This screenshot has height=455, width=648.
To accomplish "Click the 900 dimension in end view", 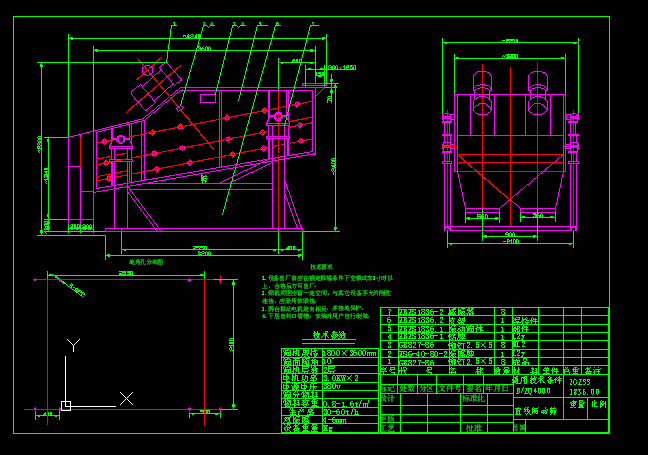I will 510,234.
